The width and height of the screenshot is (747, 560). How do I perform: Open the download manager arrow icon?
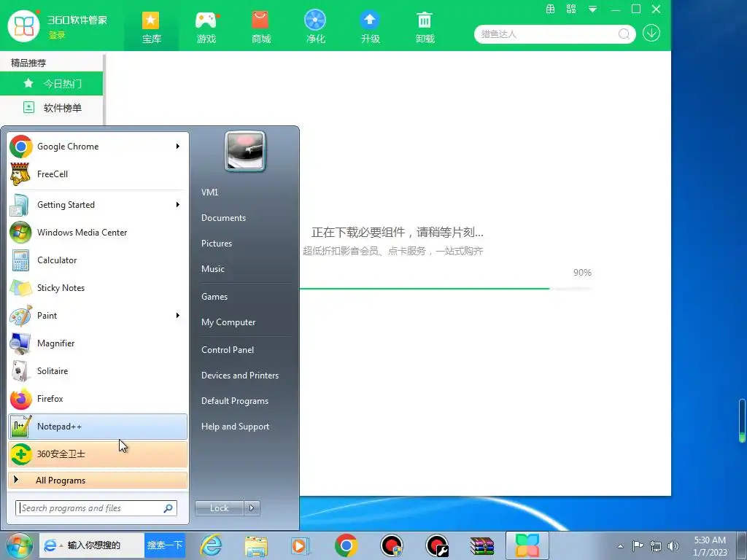pyautogui.click(x=651, y=34)
